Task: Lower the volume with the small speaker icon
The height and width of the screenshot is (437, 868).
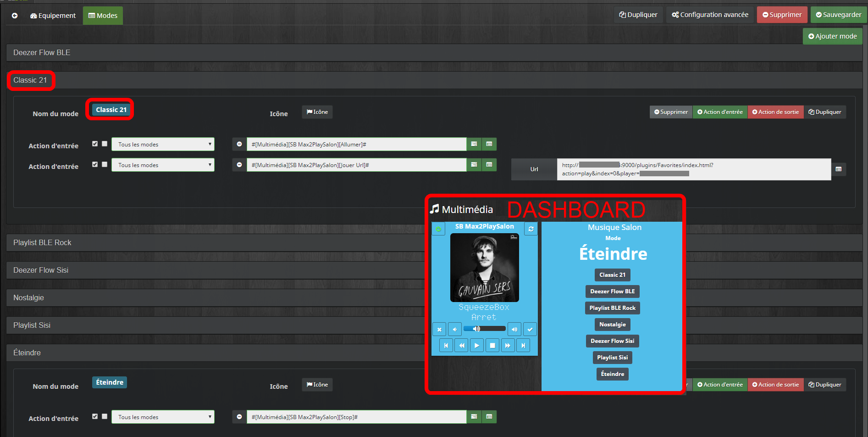Action: pos(455,329)
